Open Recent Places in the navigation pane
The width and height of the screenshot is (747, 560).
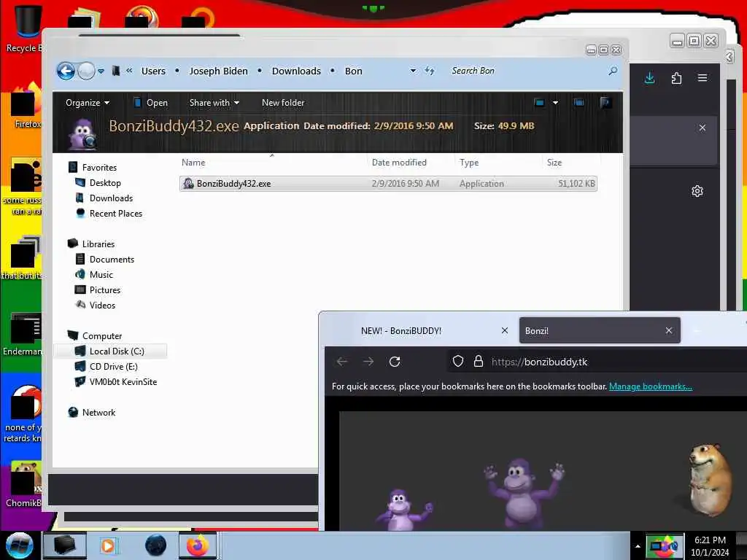click(116, 214)
